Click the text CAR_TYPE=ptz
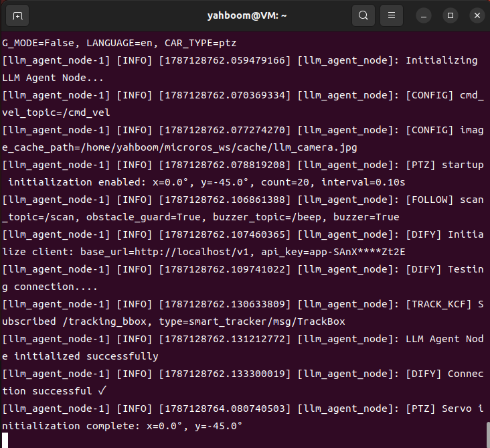The width and height of the screenshot is (490, 448). 200,43
